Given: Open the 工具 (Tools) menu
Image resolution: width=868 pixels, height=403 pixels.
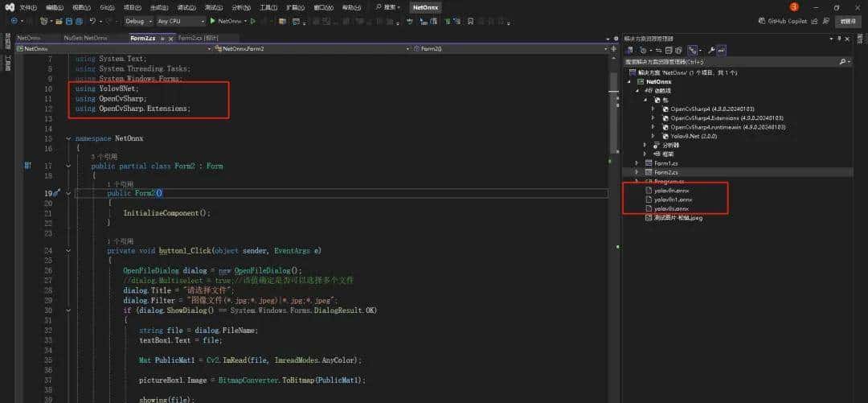Looking at the screenshot, I should [x=268, y=7].
